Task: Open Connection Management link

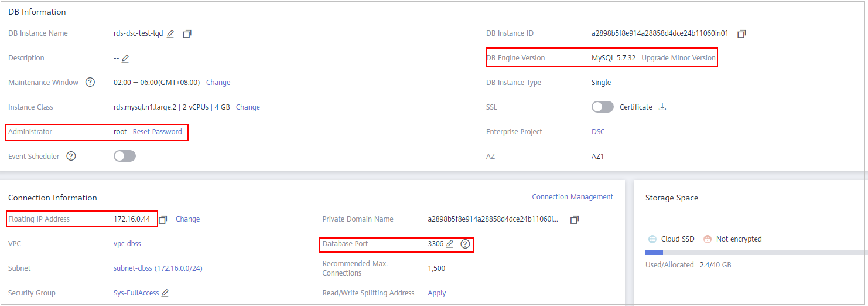Action: (573, 197)
